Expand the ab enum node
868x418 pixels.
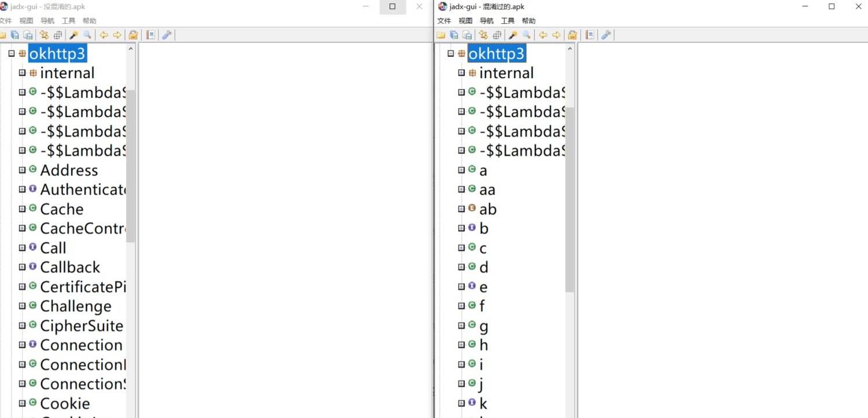tap(461, 209)
